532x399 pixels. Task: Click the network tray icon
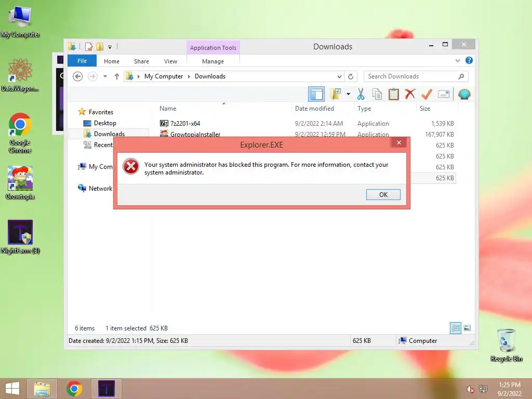point(483,389)
